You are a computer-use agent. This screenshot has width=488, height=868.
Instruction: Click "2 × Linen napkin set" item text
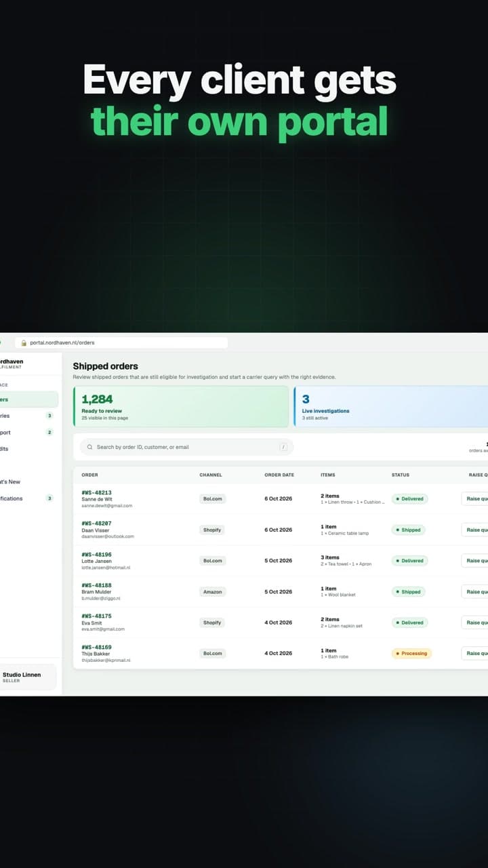[x=342, y=626]
